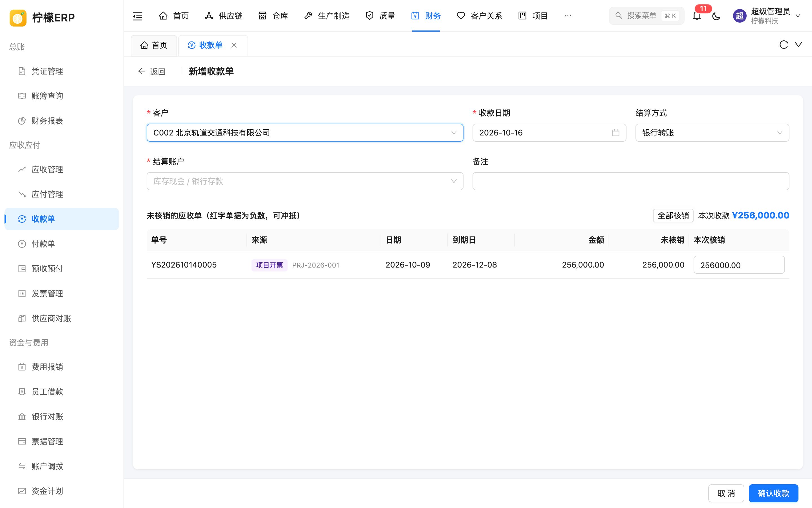Open the more menus ellipsis
This screenshot has height=508, width=812.
click(x=568, y=16)
